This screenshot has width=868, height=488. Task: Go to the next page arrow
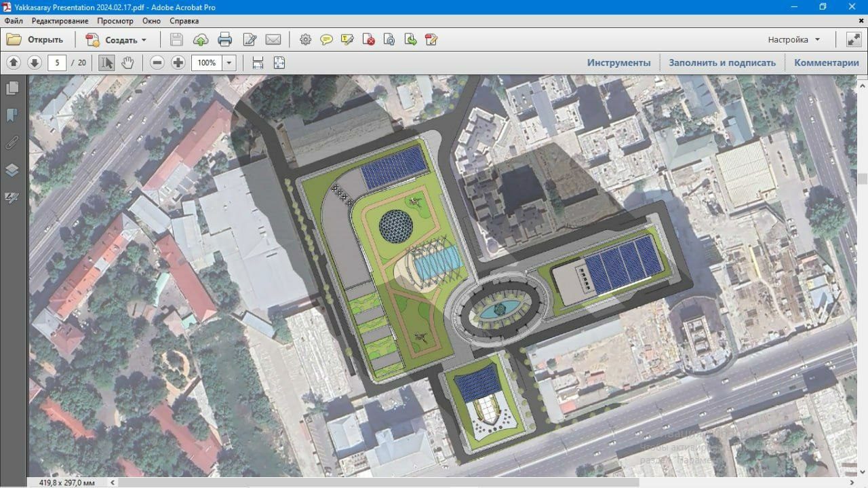tap(35, 62)
